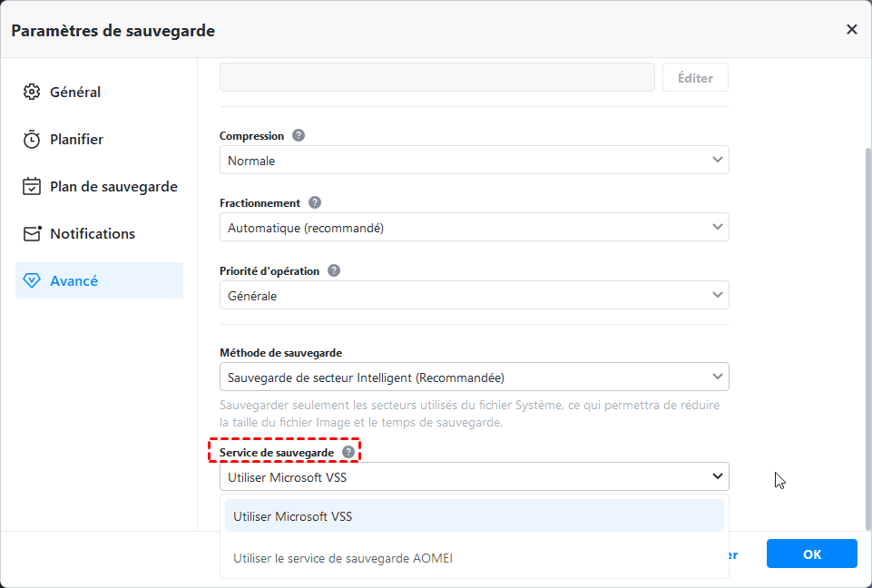Screen dimensions: 872x588
Task: Open the Priorité d'opération dropdown
Action: point(474,296)
